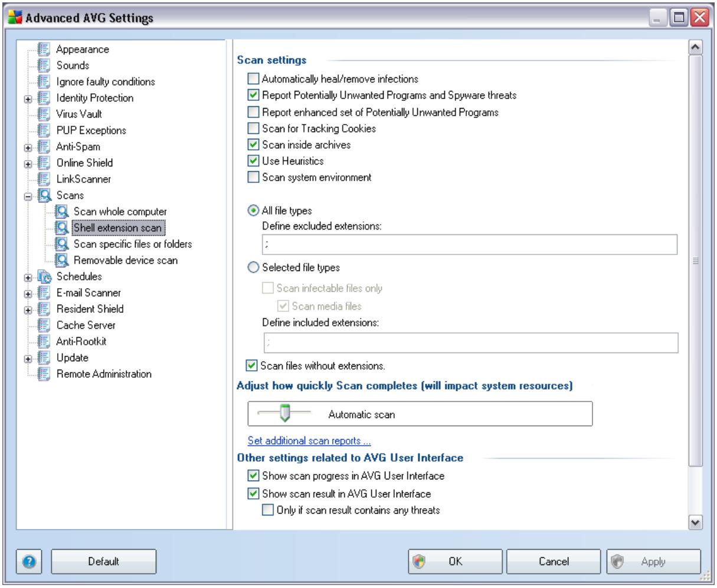The width and height of the screenshot is (717, 588).
Task: Uncheck Scan inside archives
Action: coord(253,145)
